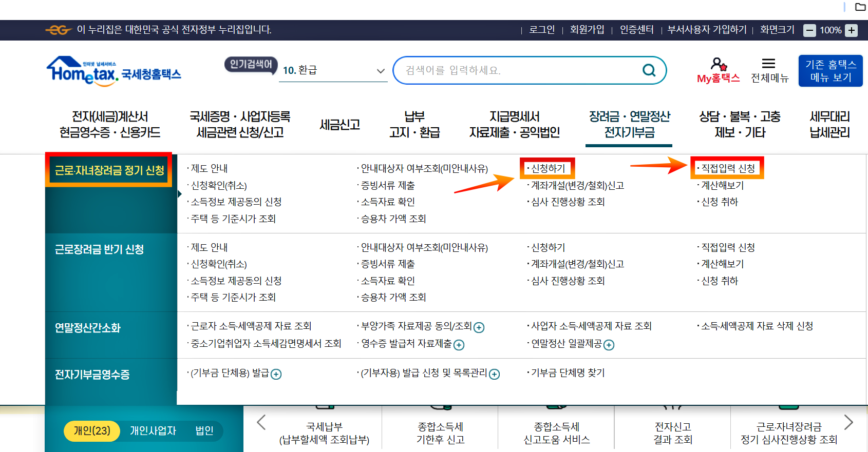868x452 pixels.
Task: Click plus icon beside 발급 신청 및 목록관리
Action: tap(494, 374)
